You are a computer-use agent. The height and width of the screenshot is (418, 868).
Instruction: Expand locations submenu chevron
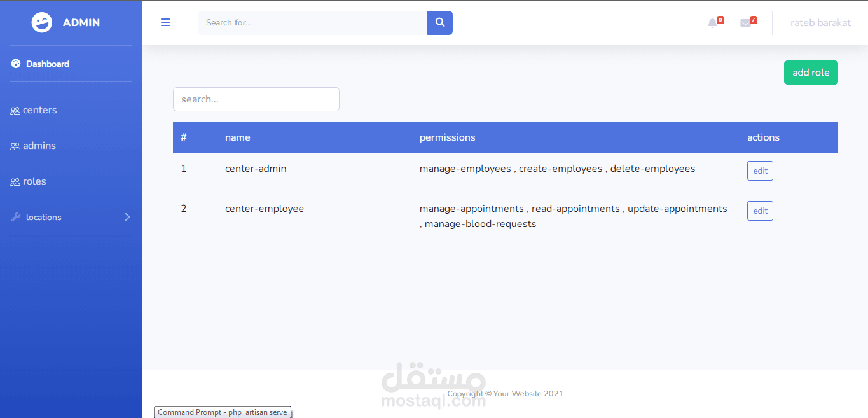point(127,217)
